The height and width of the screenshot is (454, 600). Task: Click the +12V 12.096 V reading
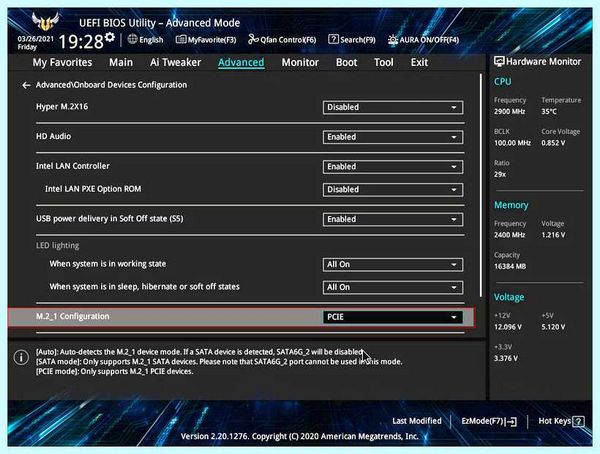(508, 327)
